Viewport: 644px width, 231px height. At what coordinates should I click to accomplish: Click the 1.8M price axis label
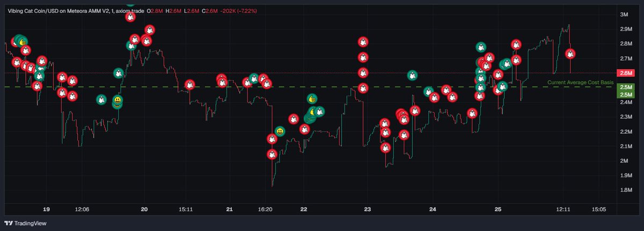(x=625, y=190)
